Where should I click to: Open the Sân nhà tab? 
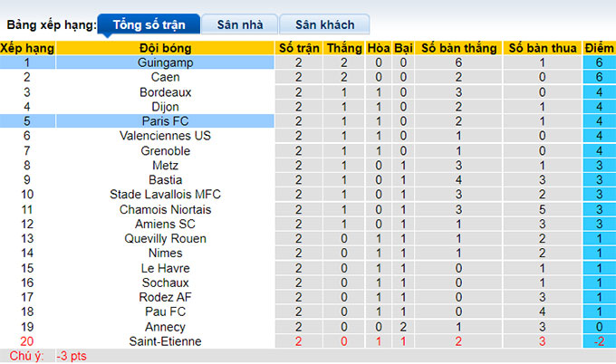tap(238, 24)
